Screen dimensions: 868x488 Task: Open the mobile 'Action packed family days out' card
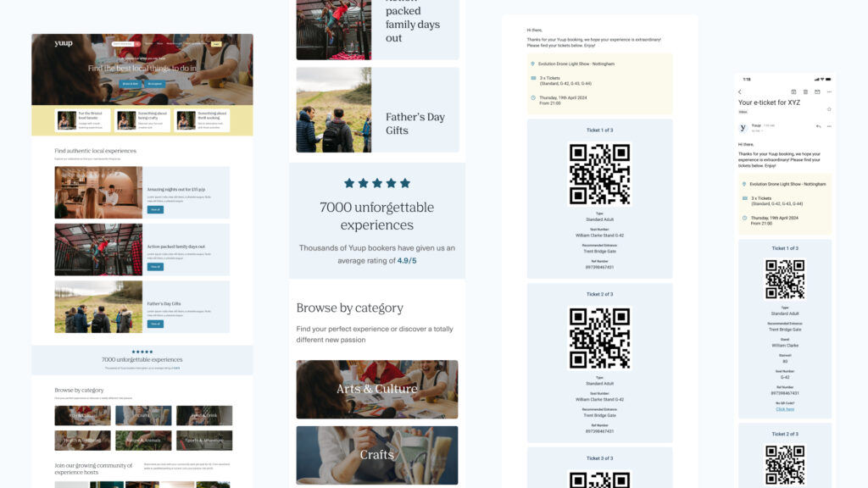pyautogui.click(x=377, y=30)
